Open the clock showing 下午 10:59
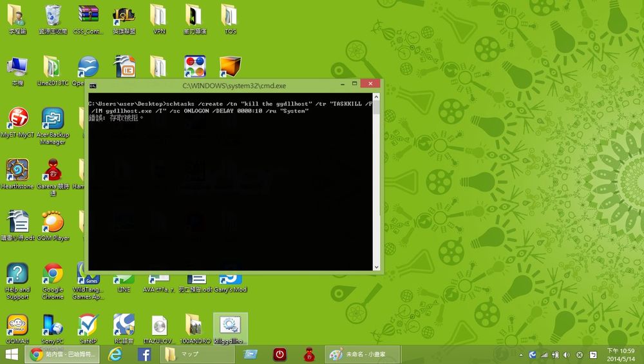The image size is (644, 364). 621,354
